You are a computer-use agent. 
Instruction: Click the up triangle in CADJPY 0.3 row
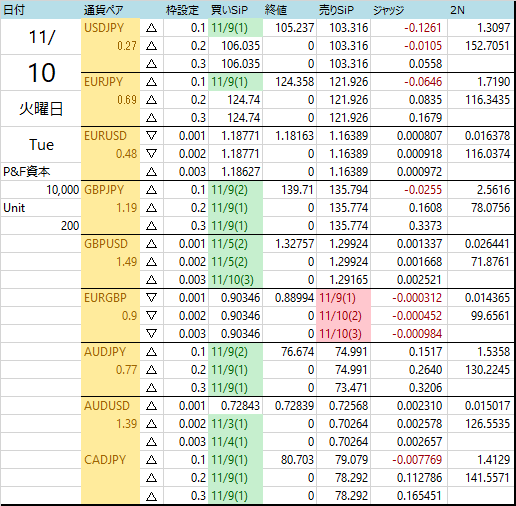point(152,496)
